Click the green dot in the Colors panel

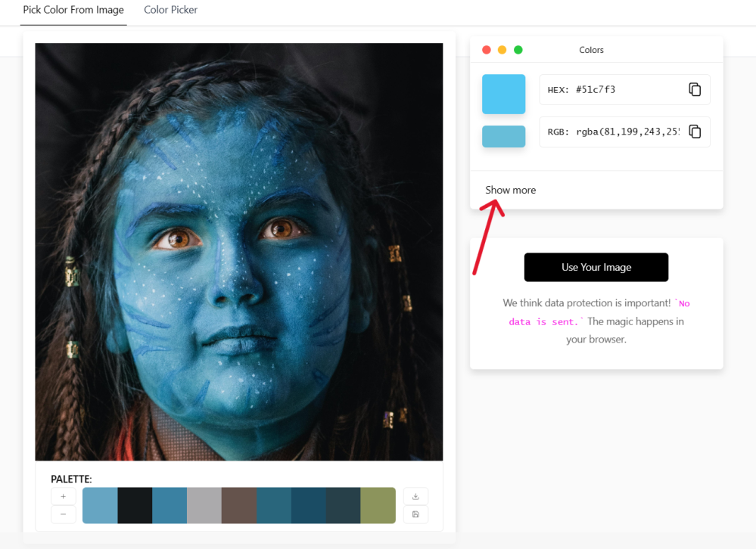click(x=518, y=50)
